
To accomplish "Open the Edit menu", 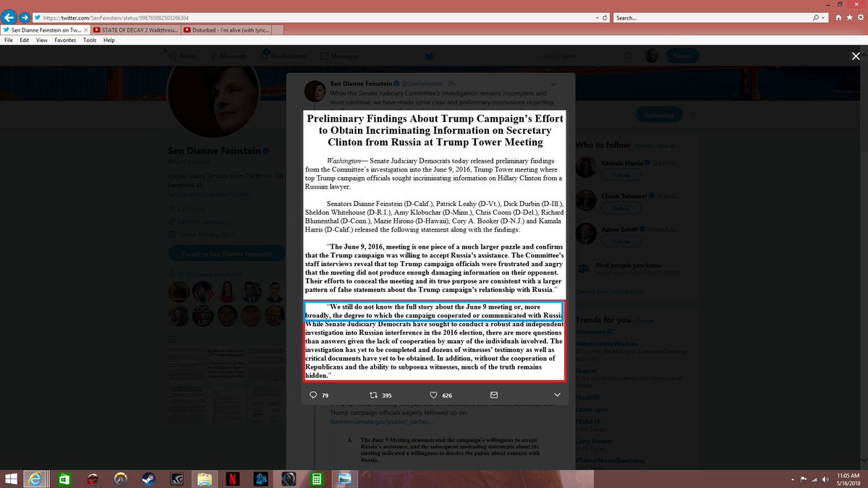I will pos(25,40).
